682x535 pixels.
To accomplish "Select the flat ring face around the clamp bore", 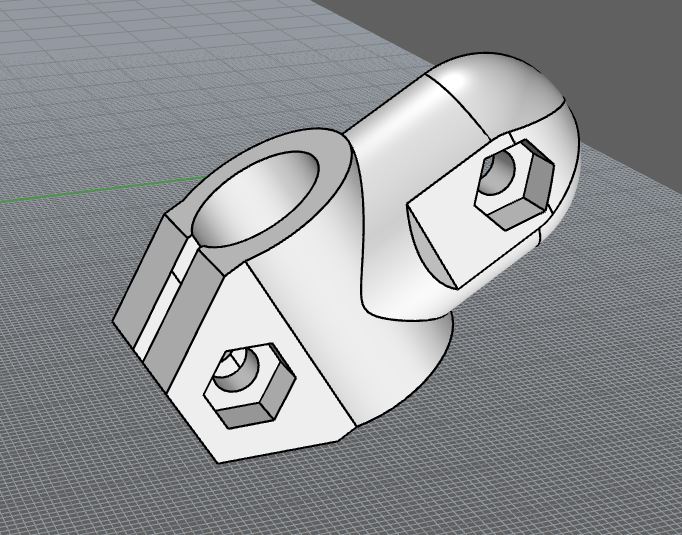I will pos(334,161).
